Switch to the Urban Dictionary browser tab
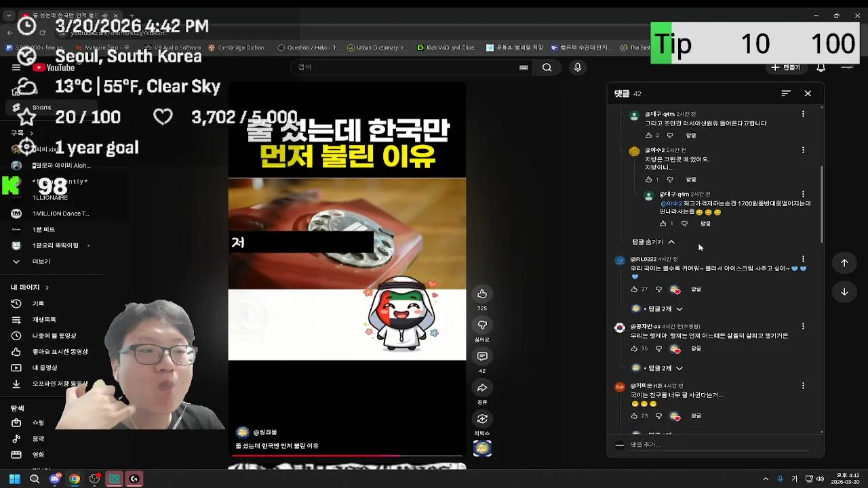The height and width of the screenshot is (488, 868). tap(376, 47)
